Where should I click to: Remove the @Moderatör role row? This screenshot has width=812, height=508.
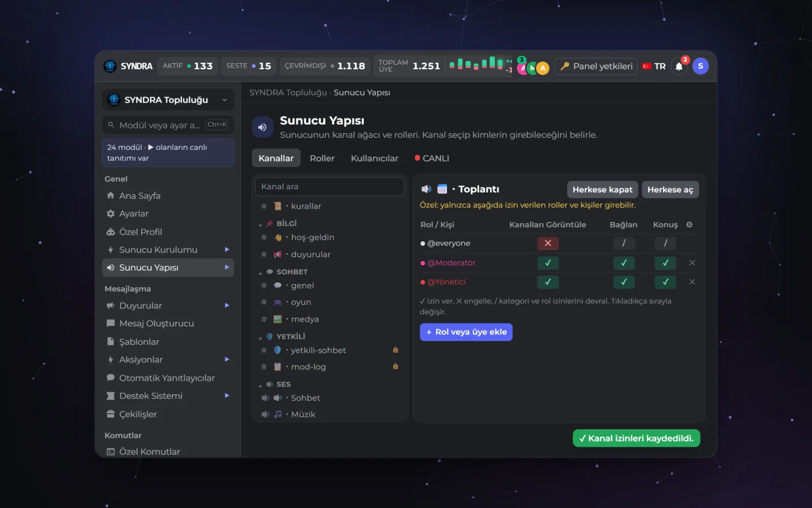pos(692,263)
